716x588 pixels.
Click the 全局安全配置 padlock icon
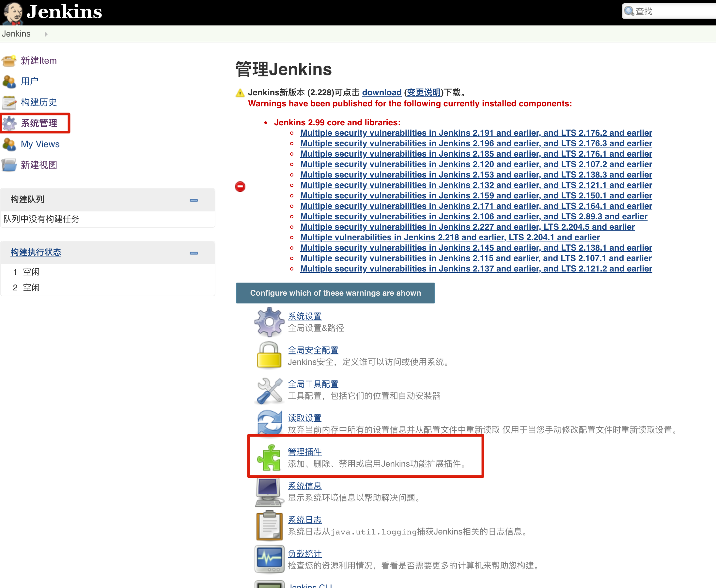[x=269, y=355]
